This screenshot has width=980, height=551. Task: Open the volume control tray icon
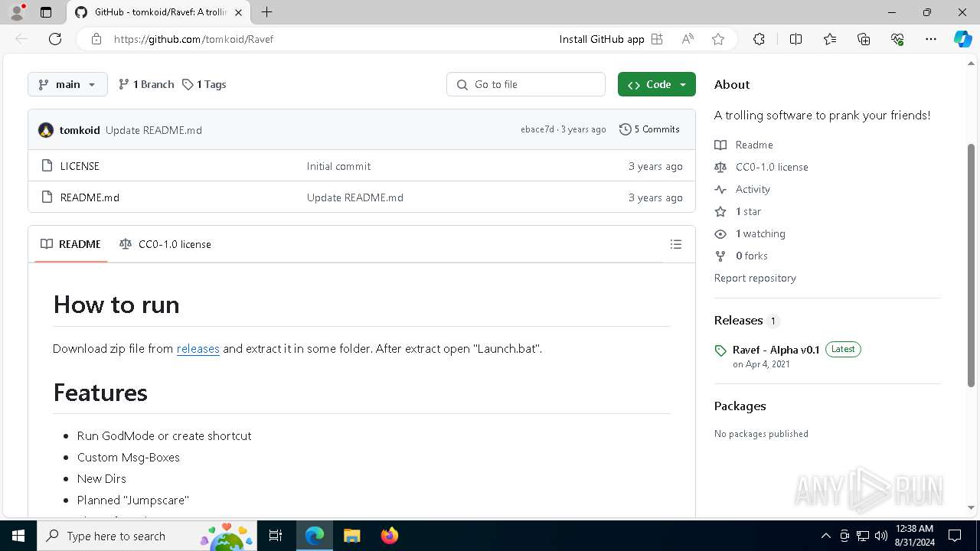pyautogui.click(x=880, y=536)
